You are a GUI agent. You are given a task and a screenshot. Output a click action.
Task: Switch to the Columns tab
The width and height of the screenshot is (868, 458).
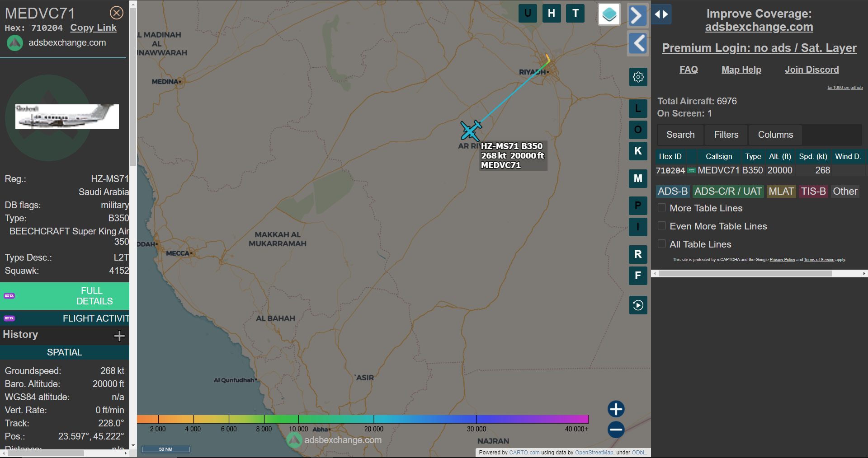(775, 135)
